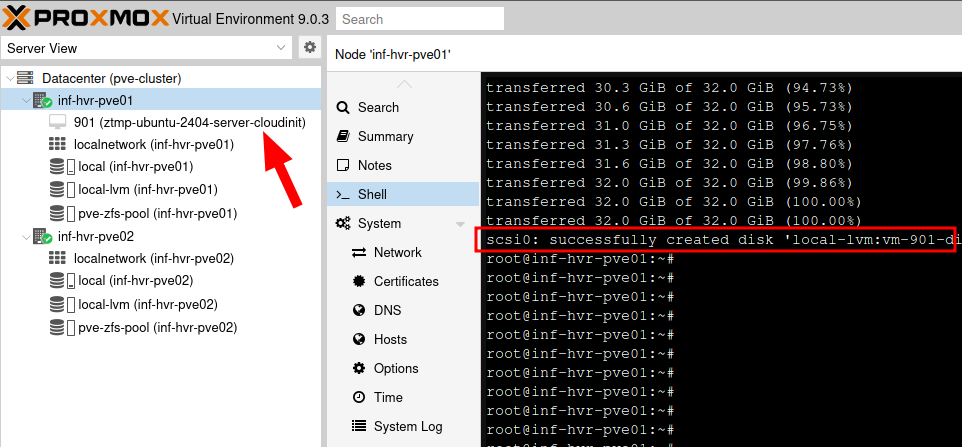
Task: Click the pve-zfs-pool storage icon under pve02
Action: click(x=61, y=327)
